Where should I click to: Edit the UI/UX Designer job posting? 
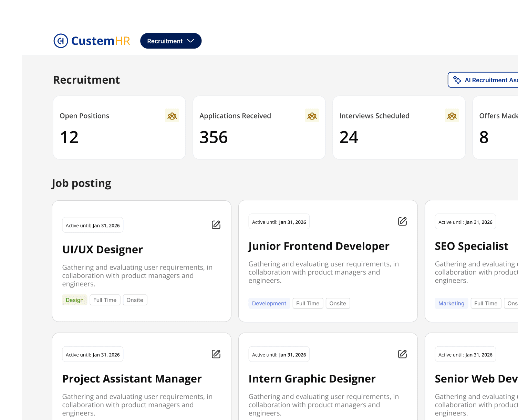pyautogui.click(x=216, y=225)
